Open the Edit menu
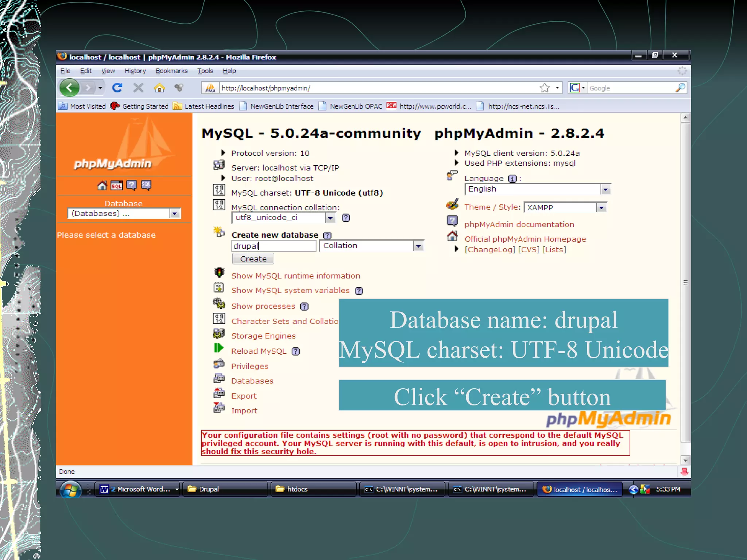This screenshot has height=560, width=747. pos(86,71)
